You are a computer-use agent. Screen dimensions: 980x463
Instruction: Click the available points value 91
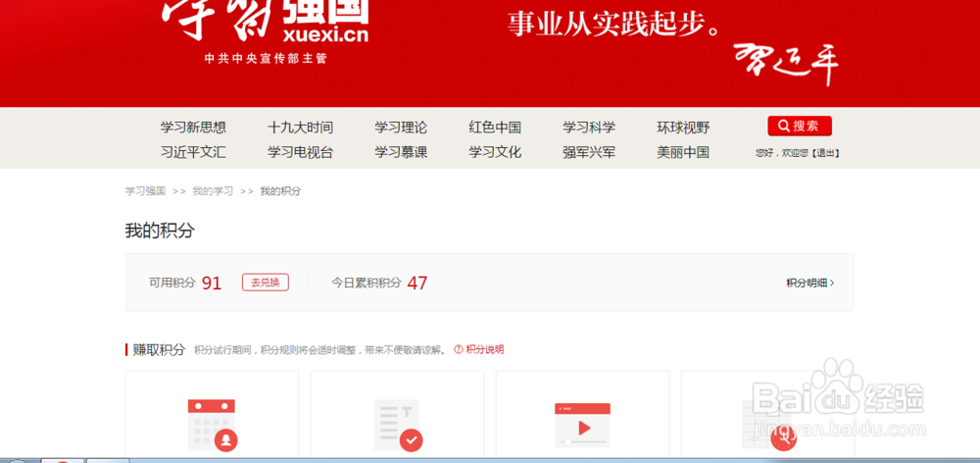[x=212, y=283]
